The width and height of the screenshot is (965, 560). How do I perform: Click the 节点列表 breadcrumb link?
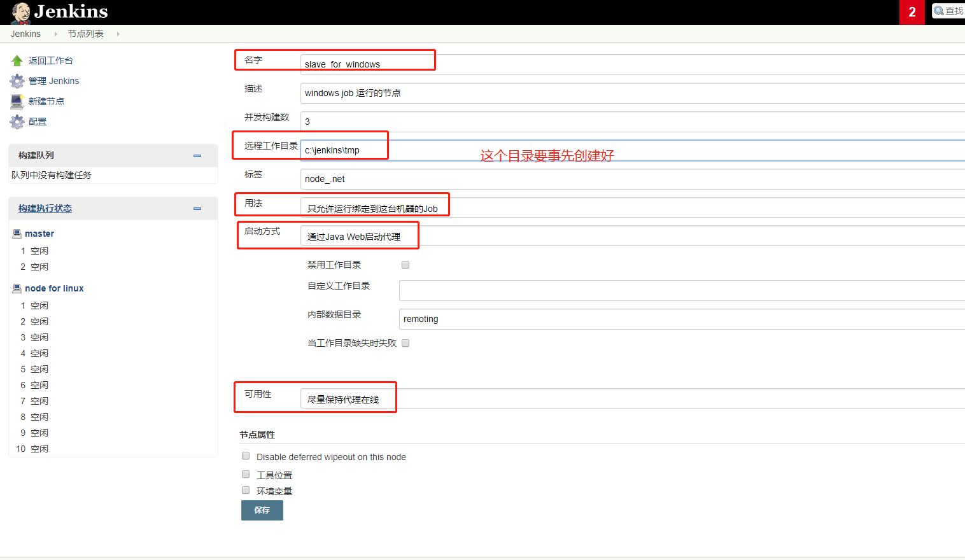(x=86, y=34)
